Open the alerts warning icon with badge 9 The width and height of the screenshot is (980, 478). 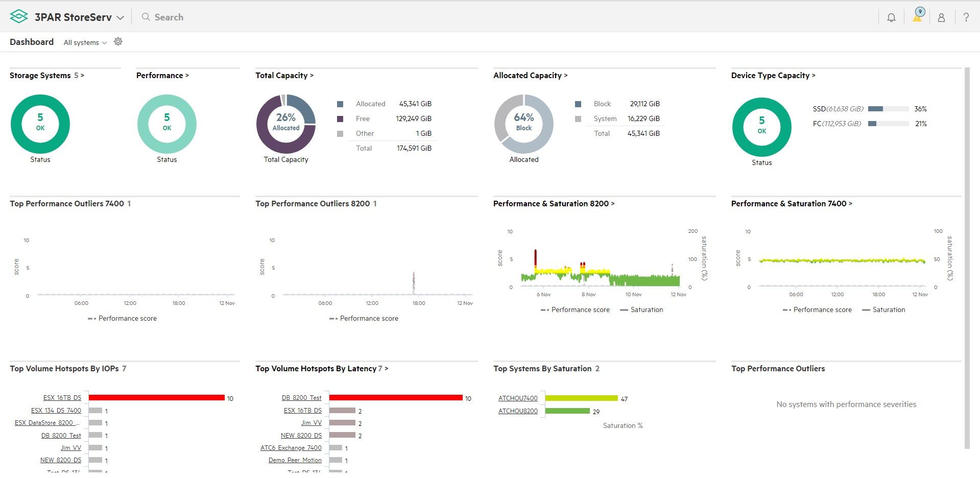(917, 15)
